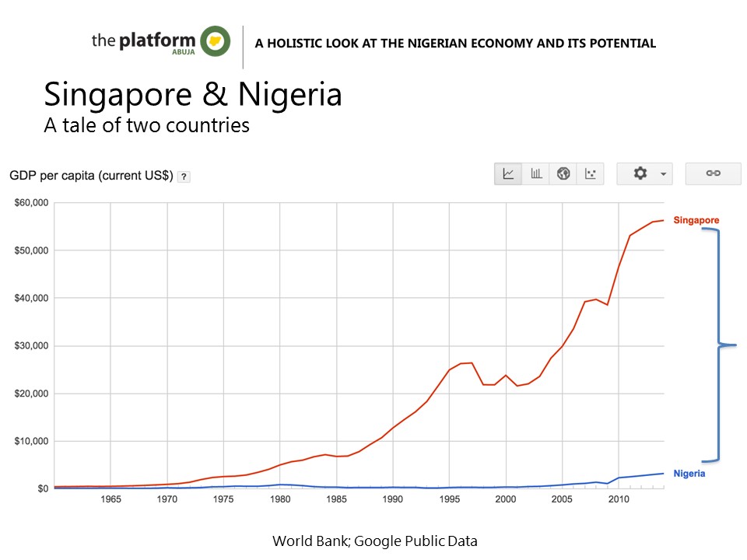Screen dimensions: 747x560
Task: Click the blue Nigeria legend label
Action: [689, 473]
